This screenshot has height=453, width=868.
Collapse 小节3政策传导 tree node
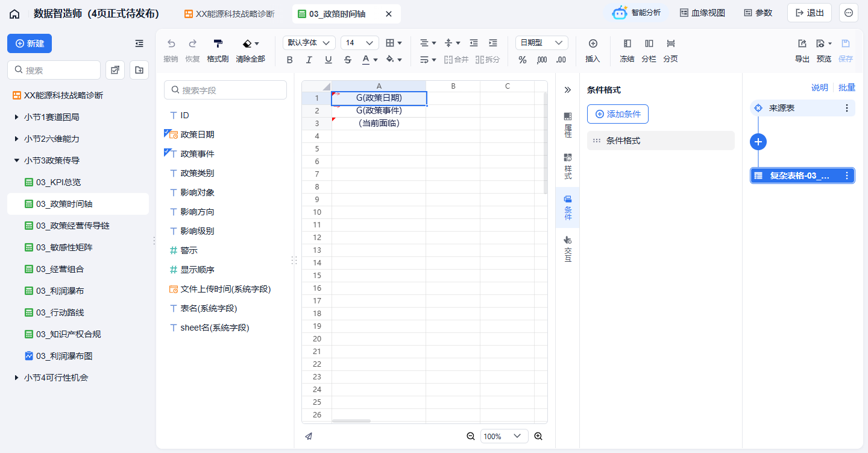[x=16, y=160]
